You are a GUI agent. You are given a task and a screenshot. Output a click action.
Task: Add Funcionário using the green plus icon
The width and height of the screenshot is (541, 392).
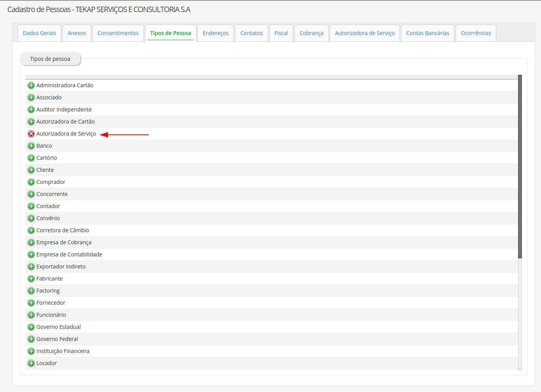(x=31, y=315)
